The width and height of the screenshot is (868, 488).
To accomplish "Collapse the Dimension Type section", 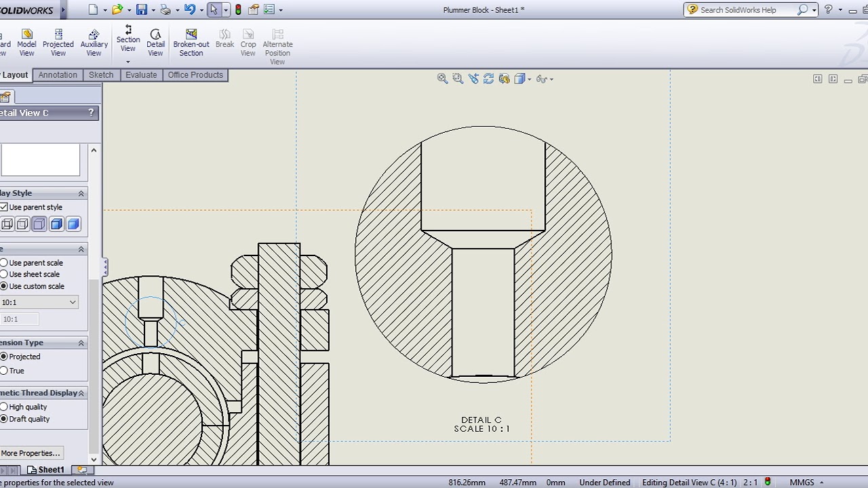I will (81, 343).
